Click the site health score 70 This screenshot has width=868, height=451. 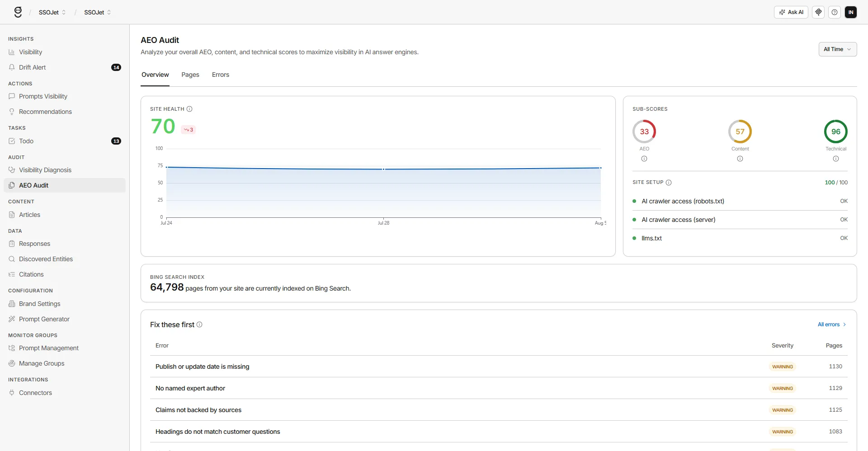coord(163,127)
